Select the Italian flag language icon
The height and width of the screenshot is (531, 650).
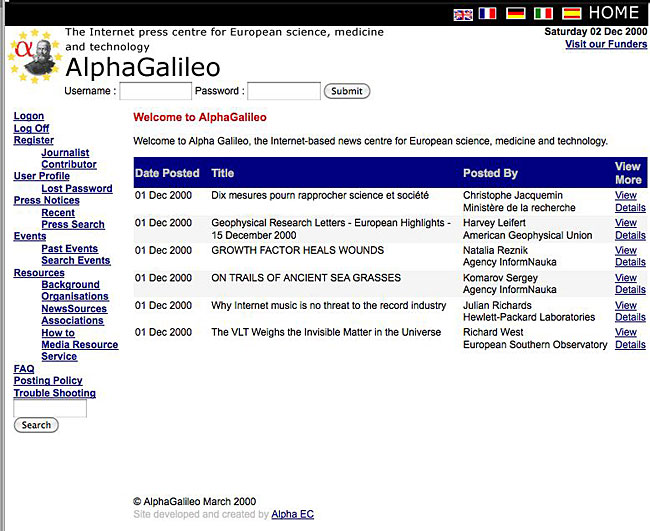(x=543, y=13)
